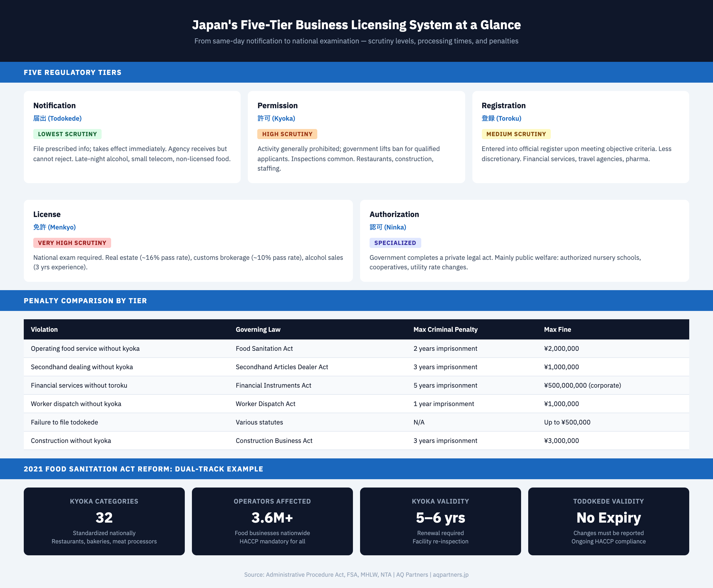Click the High Scrutiny badge
The height and width of the screenshot is (588, 713).
click(287, 134)
